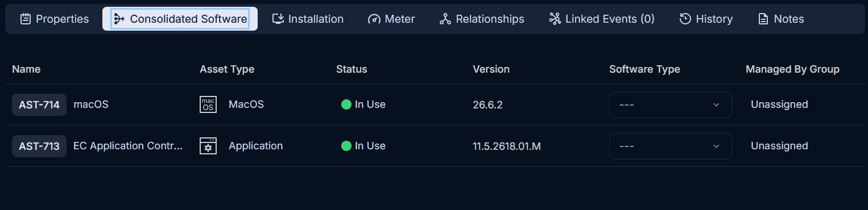Click the Notes document icon
Screen dimensions: 868x210
pos(763,19)
